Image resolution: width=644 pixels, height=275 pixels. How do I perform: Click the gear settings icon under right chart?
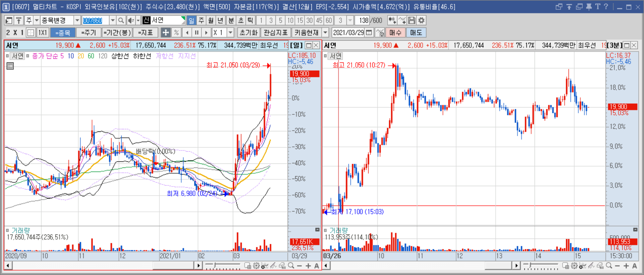coord(574,266)
